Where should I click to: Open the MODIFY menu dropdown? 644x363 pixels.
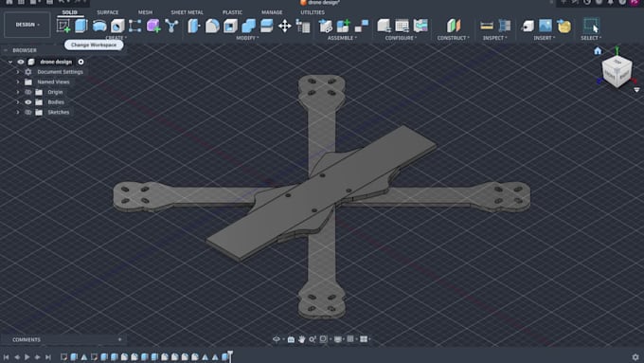pos(247,38)
